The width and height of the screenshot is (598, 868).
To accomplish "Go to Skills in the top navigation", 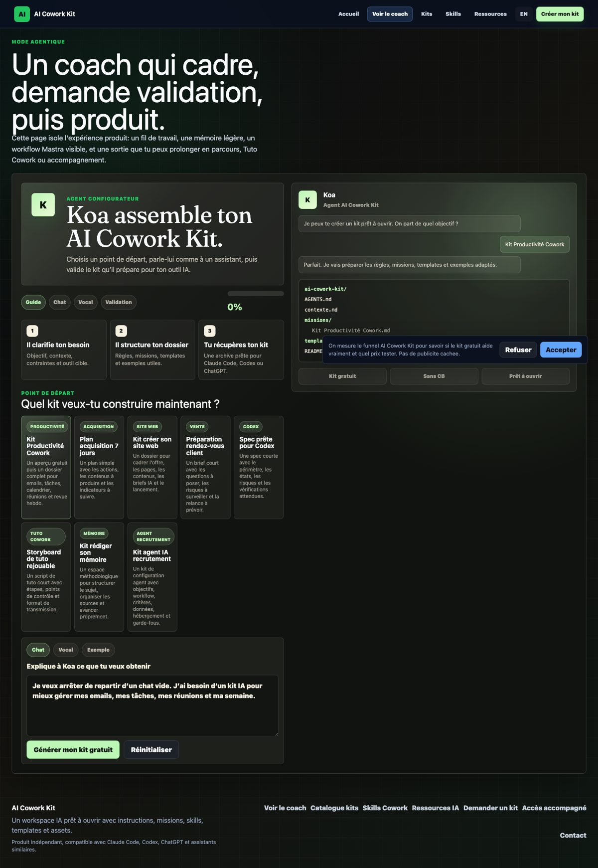I will (x=453, y=14).
